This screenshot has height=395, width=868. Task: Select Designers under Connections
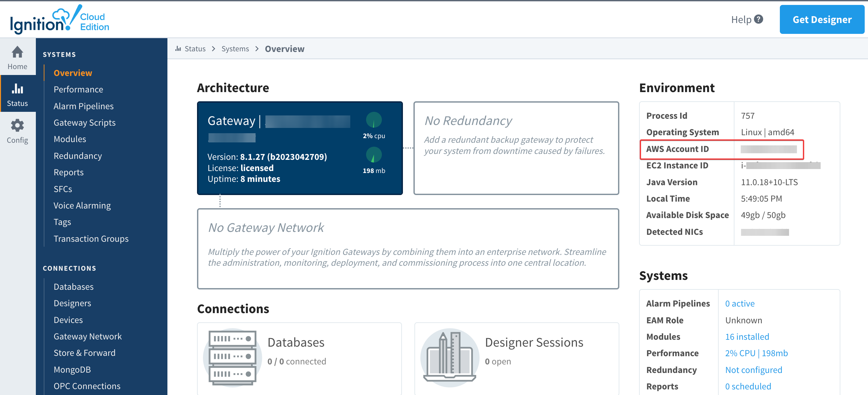[x=72, y=303]
